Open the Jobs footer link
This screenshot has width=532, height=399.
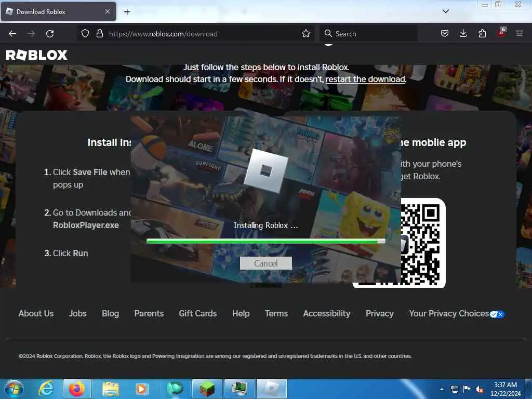tap(78, 313)
